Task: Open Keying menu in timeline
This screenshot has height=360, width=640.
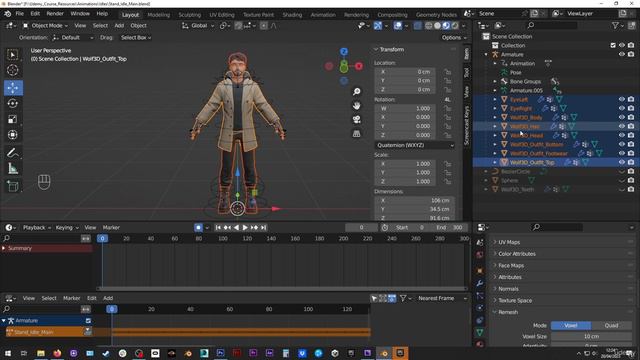Action: pos(67,227)
